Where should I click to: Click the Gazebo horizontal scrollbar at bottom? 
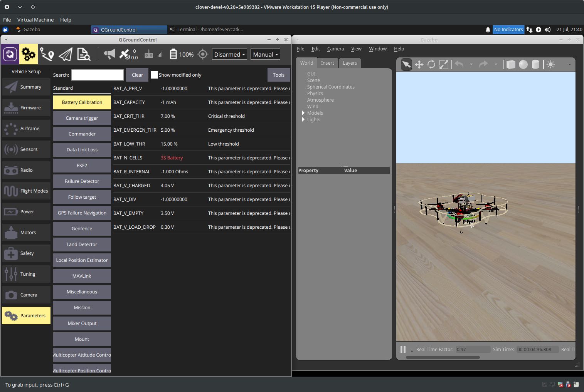click(x=443, y=357)
